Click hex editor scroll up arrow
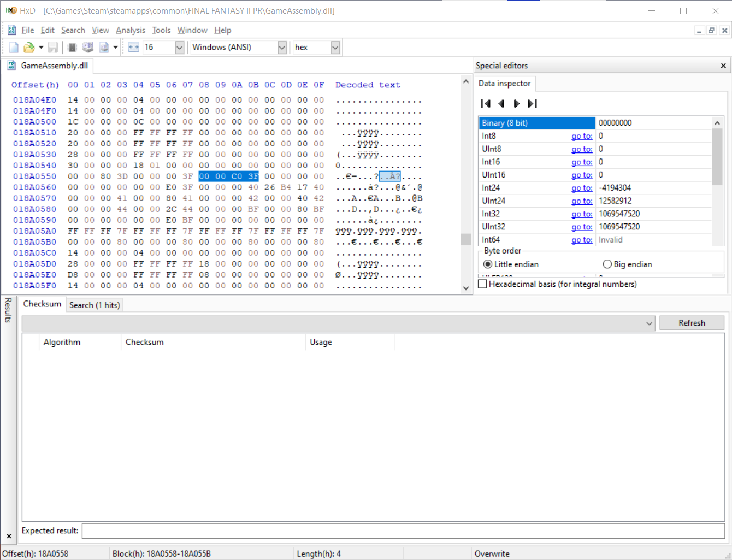The height and width of the screenshot is (560, 732). [466, 82]
